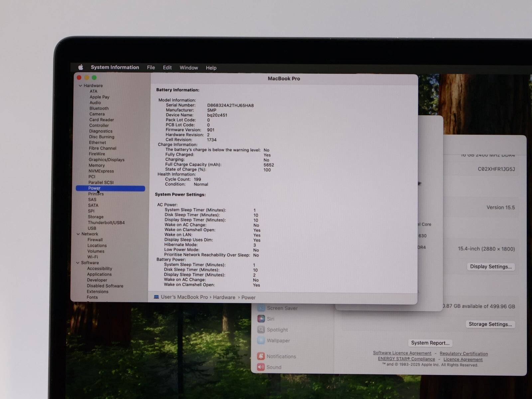Viewport: 532px width, 399px height.
Task: Open the Window menu
Action: click(189, 67)
